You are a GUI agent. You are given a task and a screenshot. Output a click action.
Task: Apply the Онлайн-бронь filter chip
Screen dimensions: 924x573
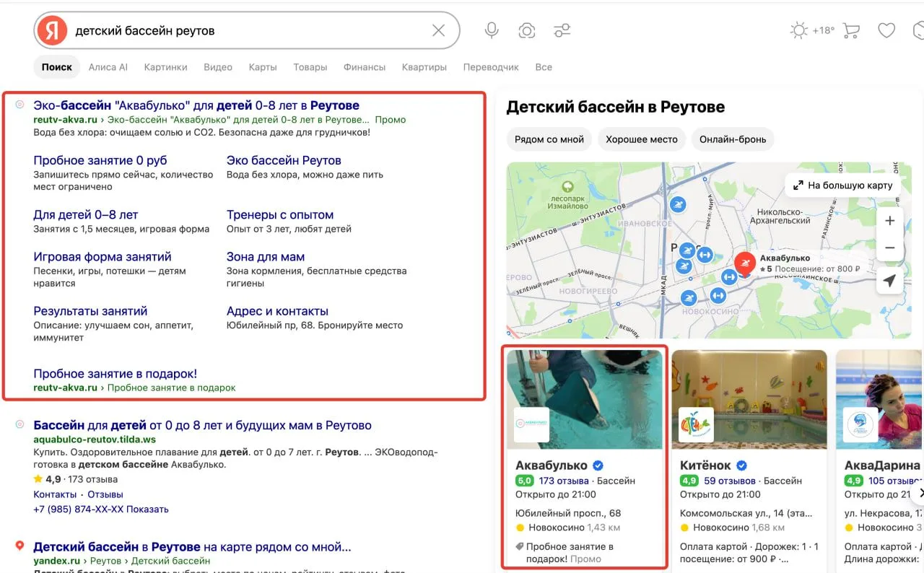[732, 139]
